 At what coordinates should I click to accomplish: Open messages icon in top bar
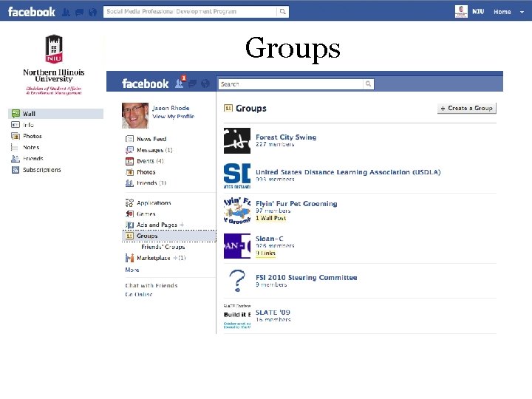[79, 13]
